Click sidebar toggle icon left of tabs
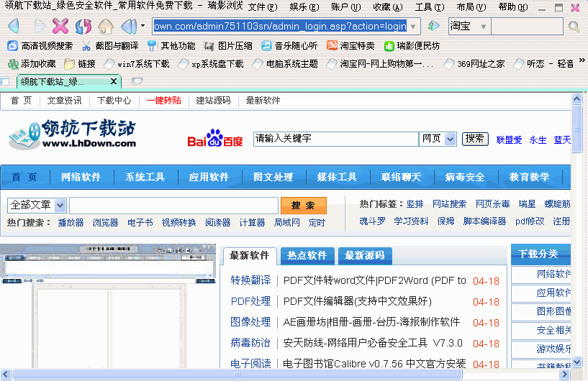This screenshot has width=588, height=381. coord(4,81)
